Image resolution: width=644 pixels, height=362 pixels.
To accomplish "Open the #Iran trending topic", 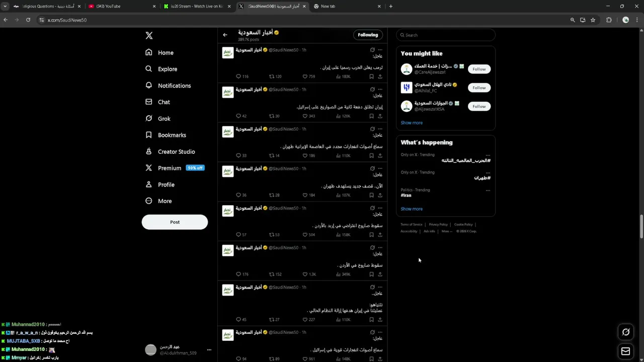I will [x=406, y=195].
